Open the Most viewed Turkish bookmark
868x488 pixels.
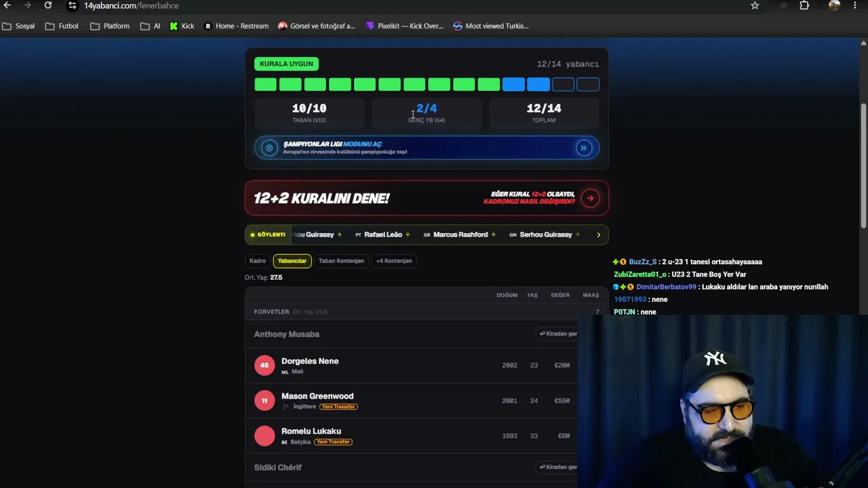491,26
